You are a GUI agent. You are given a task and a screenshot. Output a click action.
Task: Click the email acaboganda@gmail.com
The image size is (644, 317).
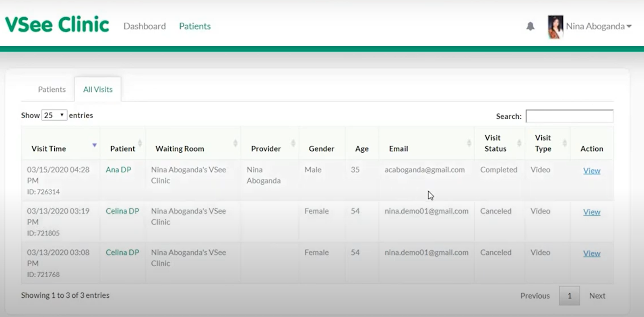(x=425, y=170)
